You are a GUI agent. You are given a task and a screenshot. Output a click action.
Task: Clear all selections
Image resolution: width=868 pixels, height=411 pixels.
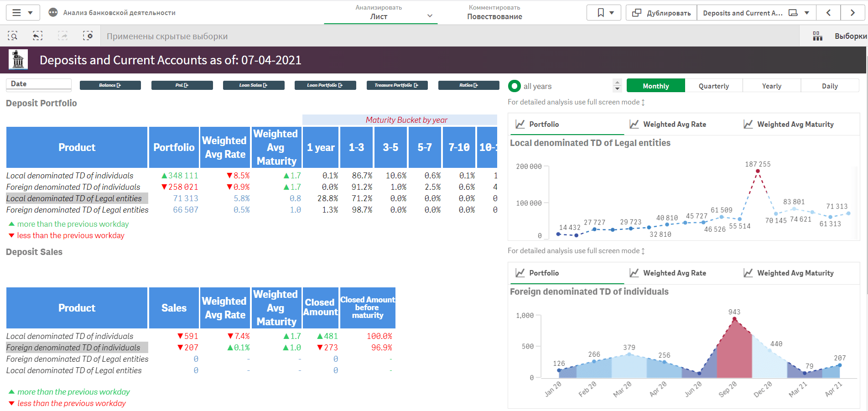click(x=88, y=36)
